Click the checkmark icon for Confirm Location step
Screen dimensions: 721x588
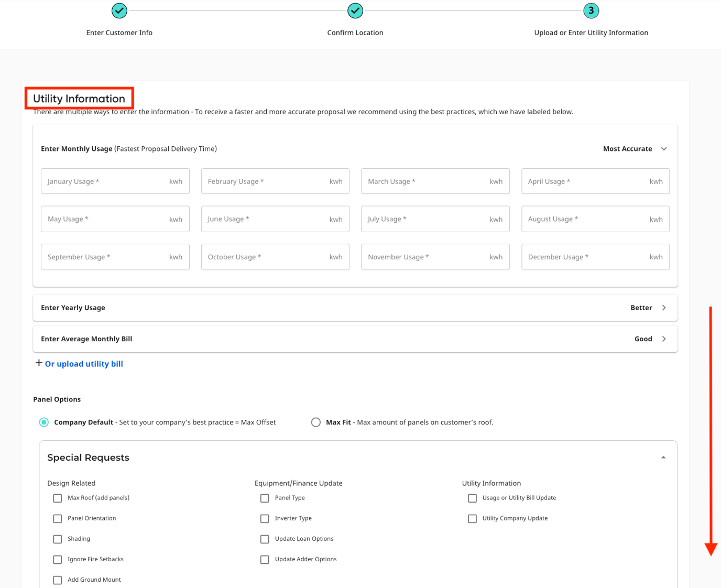click(355, 10)
